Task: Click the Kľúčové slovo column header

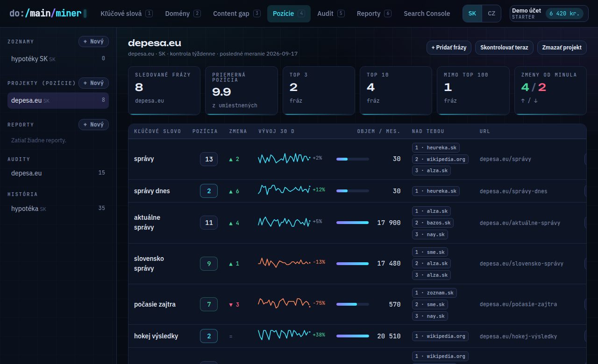Action: 157,131
